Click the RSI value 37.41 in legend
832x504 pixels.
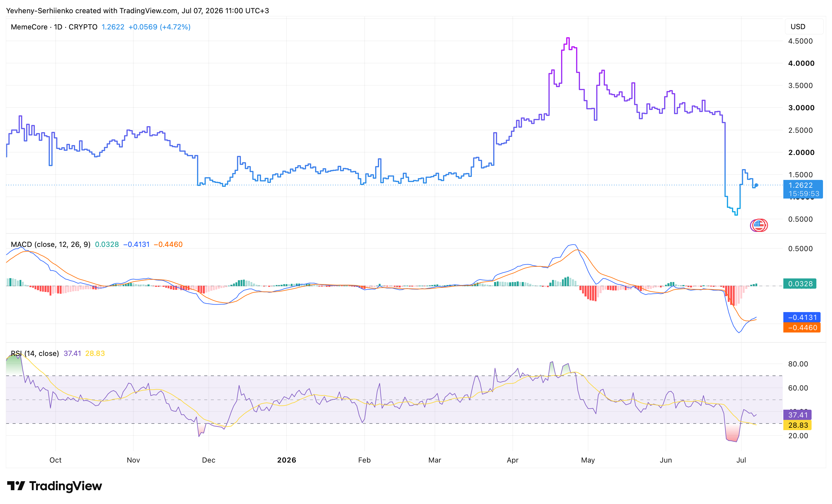click(72, 354)
